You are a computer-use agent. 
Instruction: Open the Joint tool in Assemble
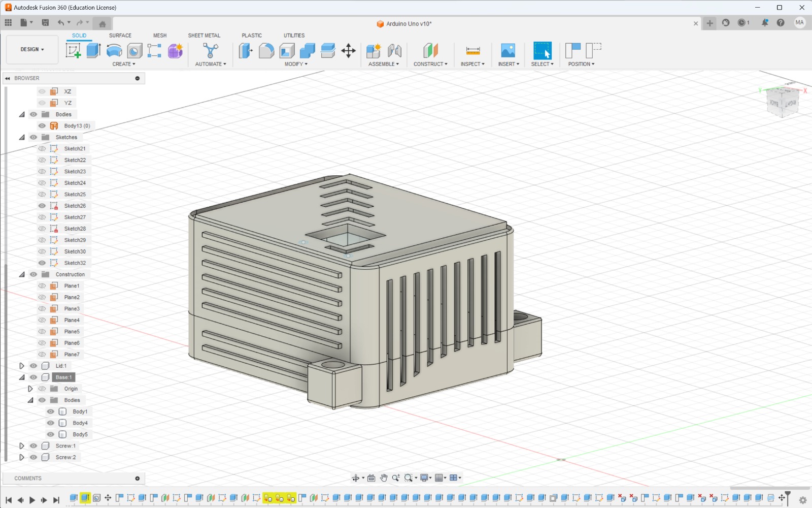394,50
